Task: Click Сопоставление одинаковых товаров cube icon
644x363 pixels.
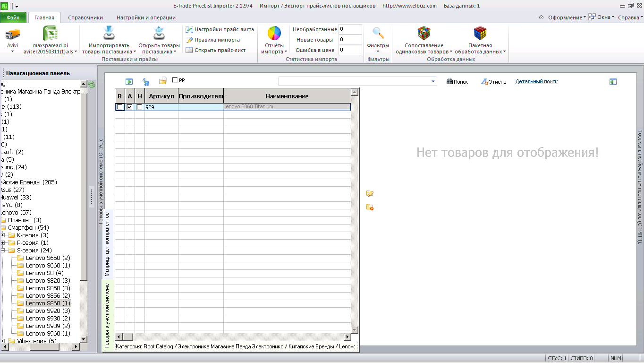Action: click(424, 33)
